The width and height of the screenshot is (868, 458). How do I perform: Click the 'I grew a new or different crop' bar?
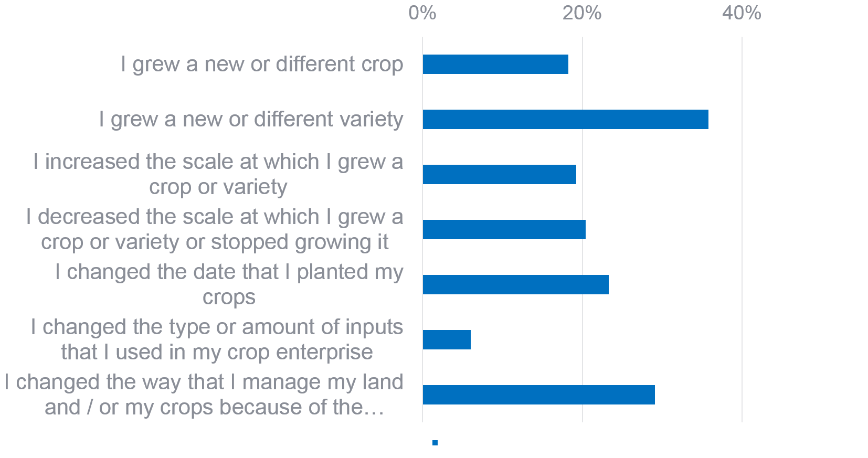click(x=495, y=65)
